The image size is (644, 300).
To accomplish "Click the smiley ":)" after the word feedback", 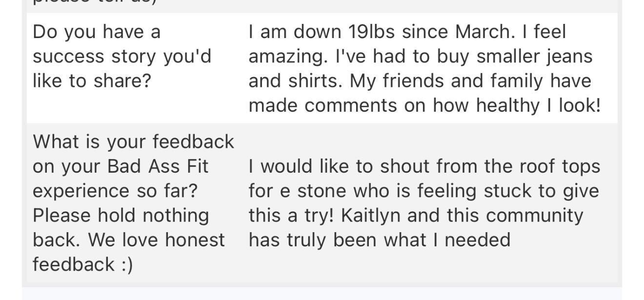I will [124, 264].
